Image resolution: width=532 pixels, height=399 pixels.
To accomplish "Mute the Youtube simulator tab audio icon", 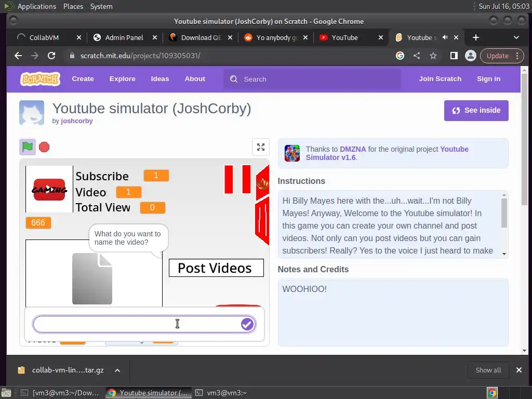I will pos(445,37).
